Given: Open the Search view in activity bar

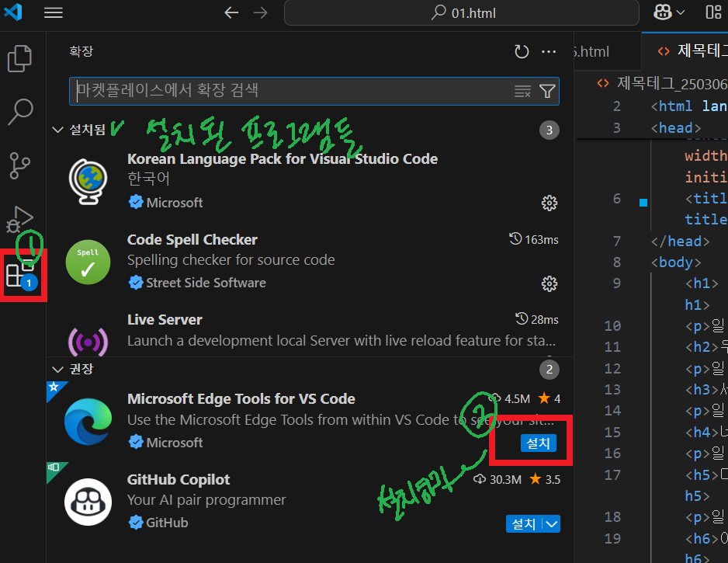Looking at the screenshot, I should 20,112.
